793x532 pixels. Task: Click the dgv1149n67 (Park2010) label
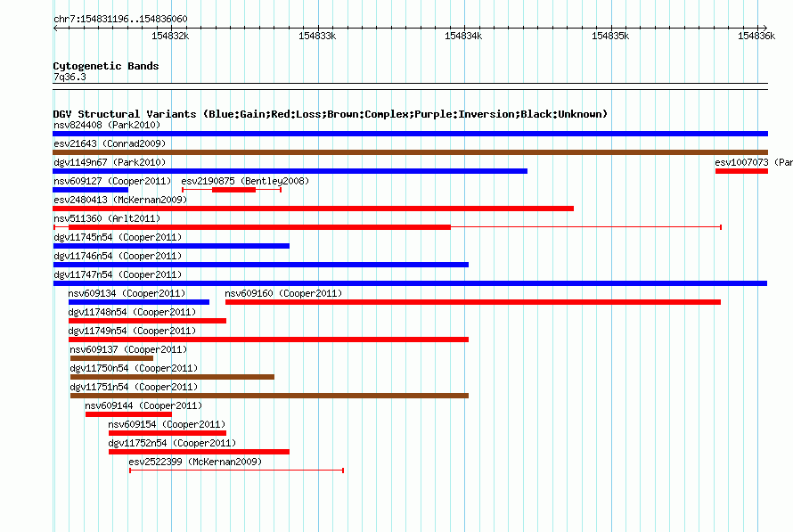pyautogui.click(x=110, y=162)
